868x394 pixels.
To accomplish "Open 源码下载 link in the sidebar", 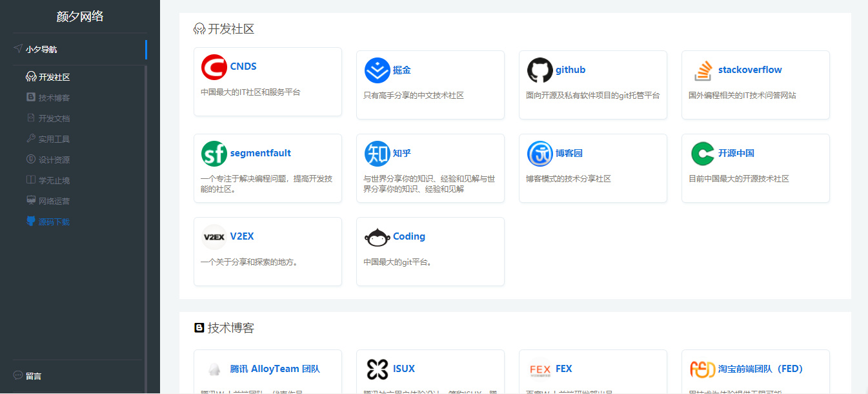I will (54, 222).
